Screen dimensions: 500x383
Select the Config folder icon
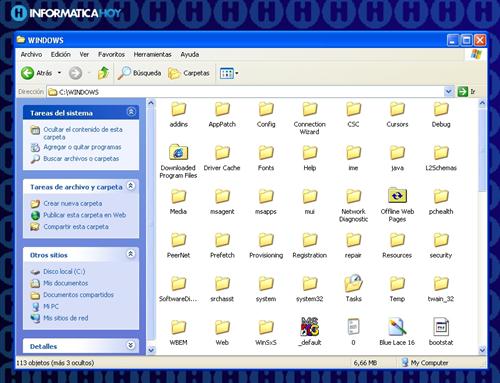[266, 109]
